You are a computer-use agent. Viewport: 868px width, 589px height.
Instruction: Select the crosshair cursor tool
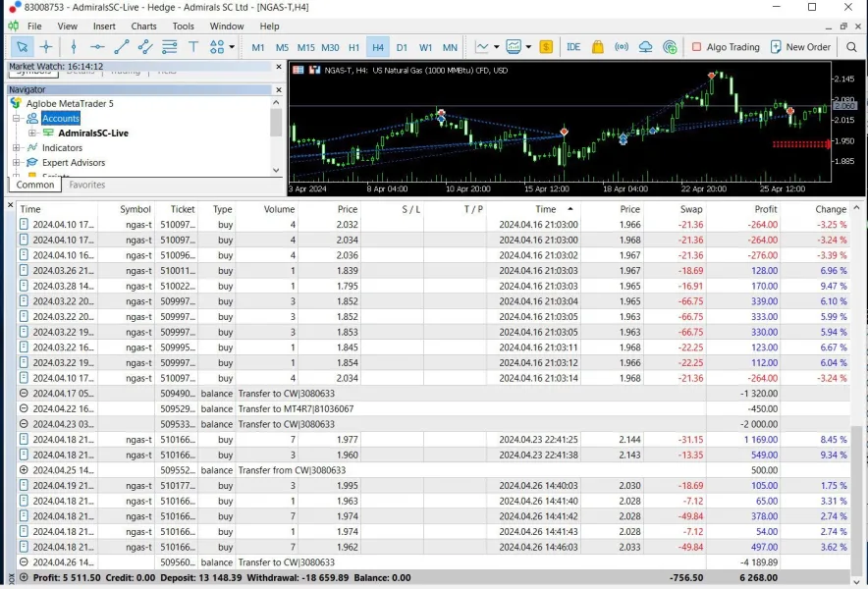click(x=46, y=47)
